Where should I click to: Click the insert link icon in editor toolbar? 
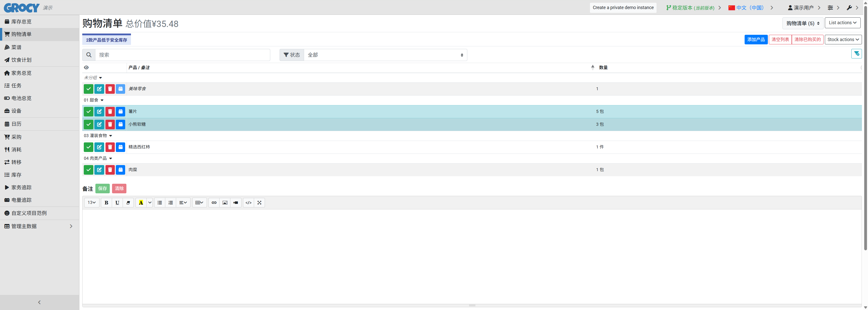214,203
